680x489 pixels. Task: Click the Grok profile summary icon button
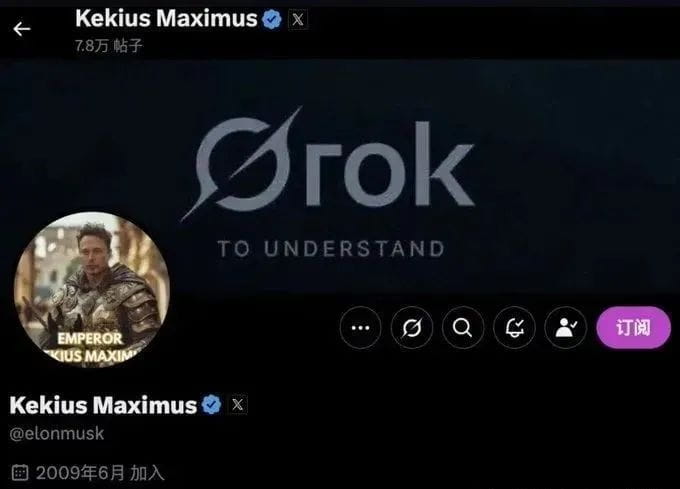(x=412, y=327)
